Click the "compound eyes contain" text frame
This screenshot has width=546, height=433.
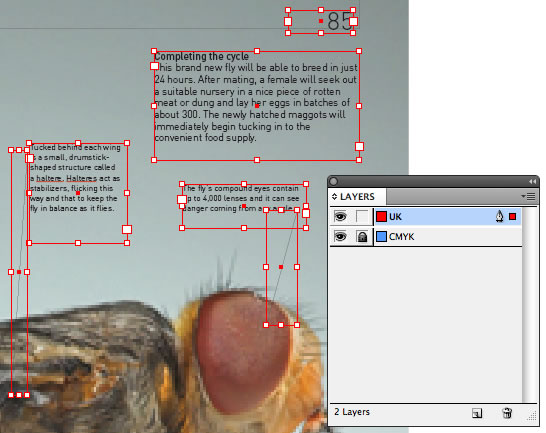[x=244, y=206]
